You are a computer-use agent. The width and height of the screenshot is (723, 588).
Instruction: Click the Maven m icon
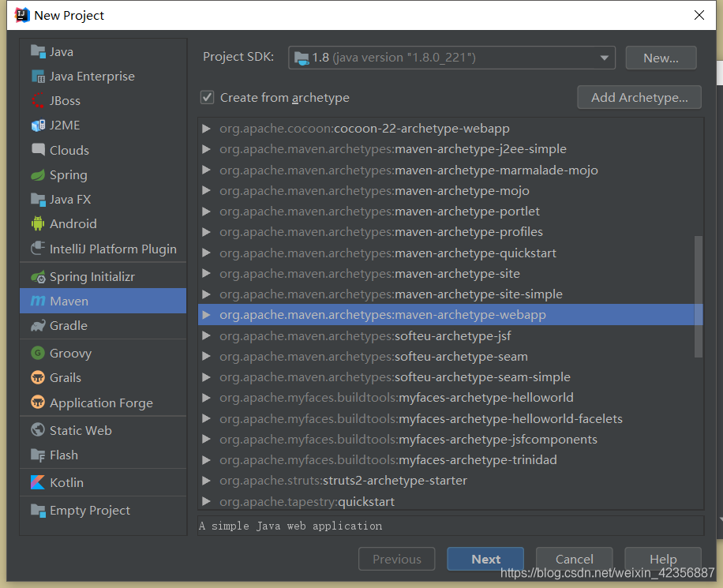tap(38, 301)
